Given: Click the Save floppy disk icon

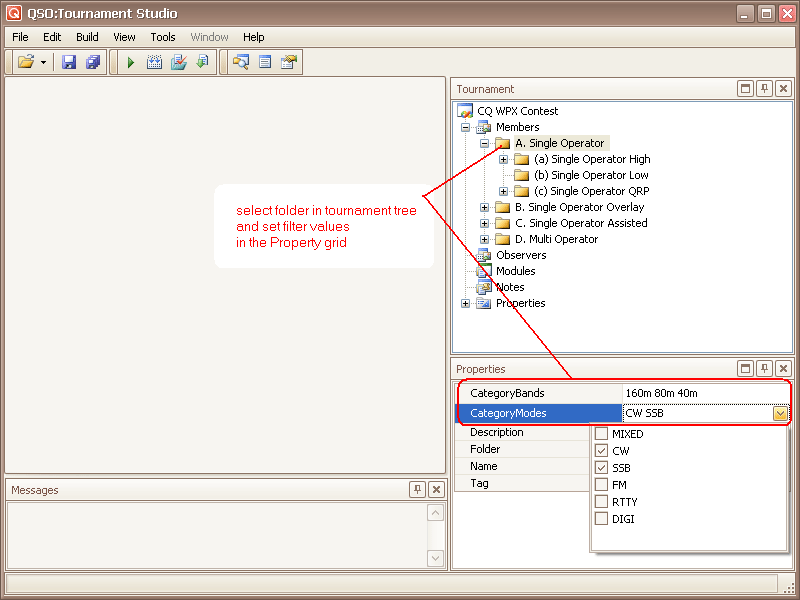Looking at the screenshot, I should (69, 63).
